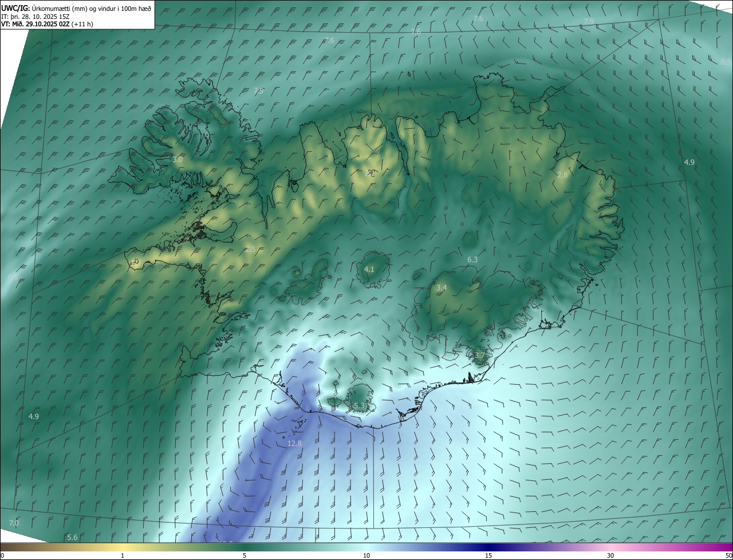Click the 2.8 value in northeast Iceland
This screenshot has width=733, height=560.
pyautogui.click(x=562, y=175)
